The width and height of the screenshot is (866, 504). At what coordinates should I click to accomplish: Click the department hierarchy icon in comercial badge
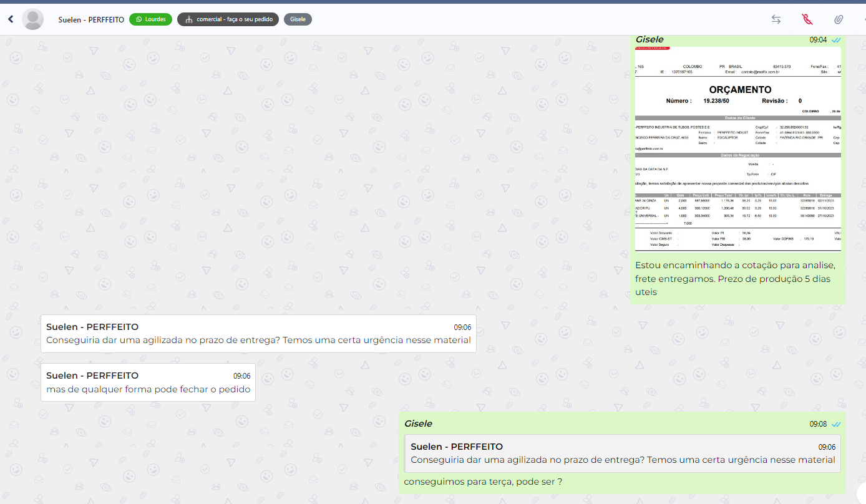pos(188,19)
